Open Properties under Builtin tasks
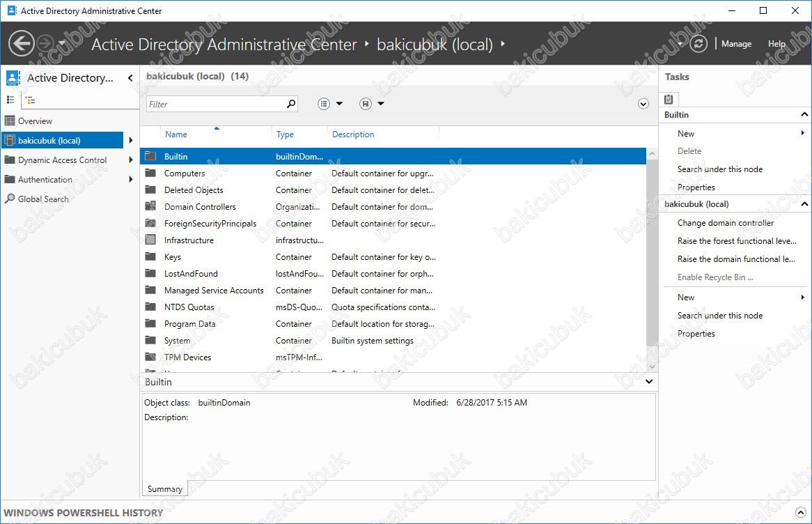Image resolution: width=812 pixels, height=524 pixels. pos(696,187)
